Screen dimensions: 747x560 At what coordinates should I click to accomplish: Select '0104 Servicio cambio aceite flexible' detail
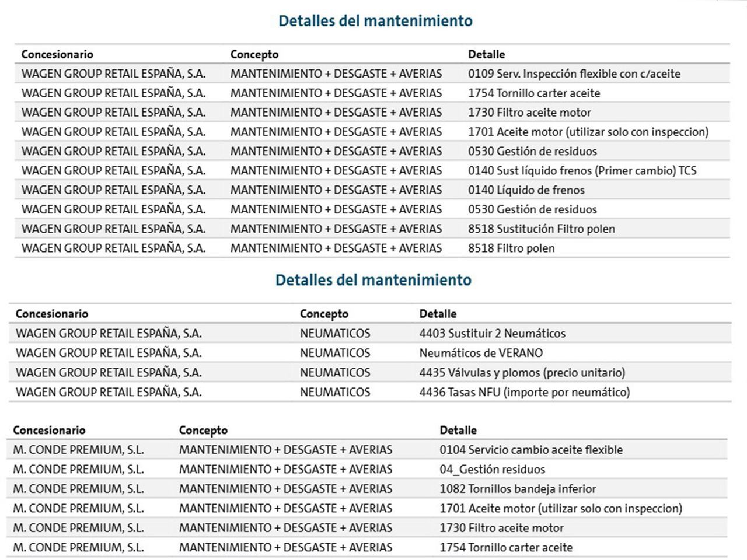tap(531, 450)
